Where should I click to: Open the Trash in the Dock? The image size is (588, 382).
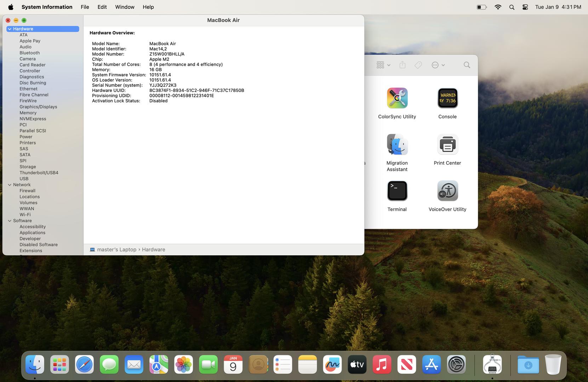click(x=553, y=364)
